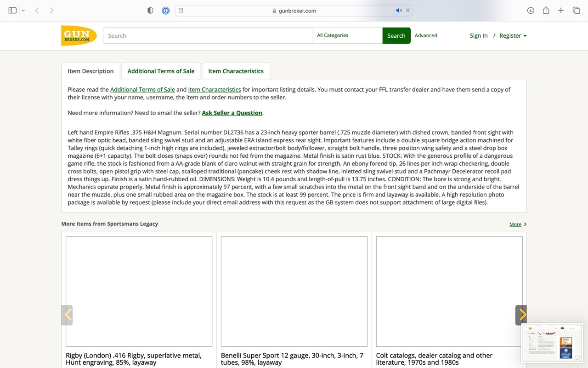Go back to previous page

(x=37, y=11)
